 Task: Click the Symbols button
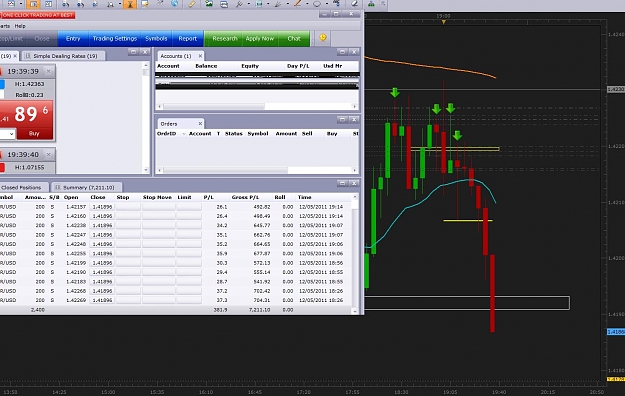pyautogui.click(x=156, y=39)
